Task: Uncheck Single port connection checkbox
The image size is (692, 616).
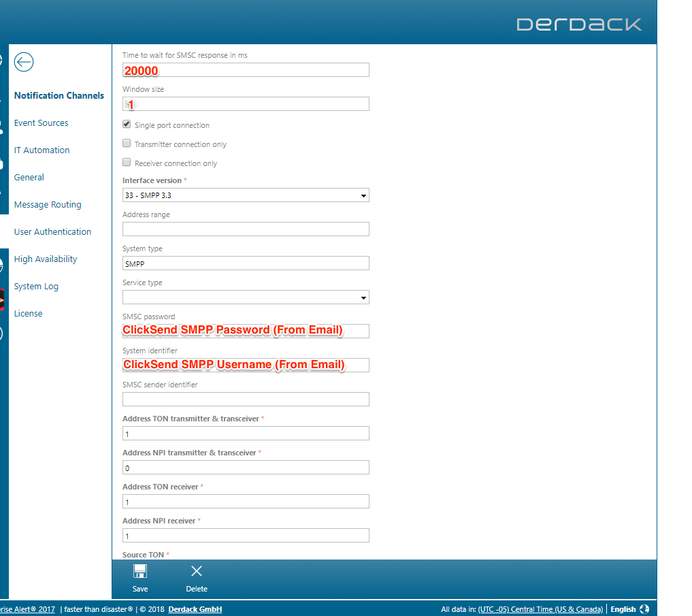Action: click(127, 124)
